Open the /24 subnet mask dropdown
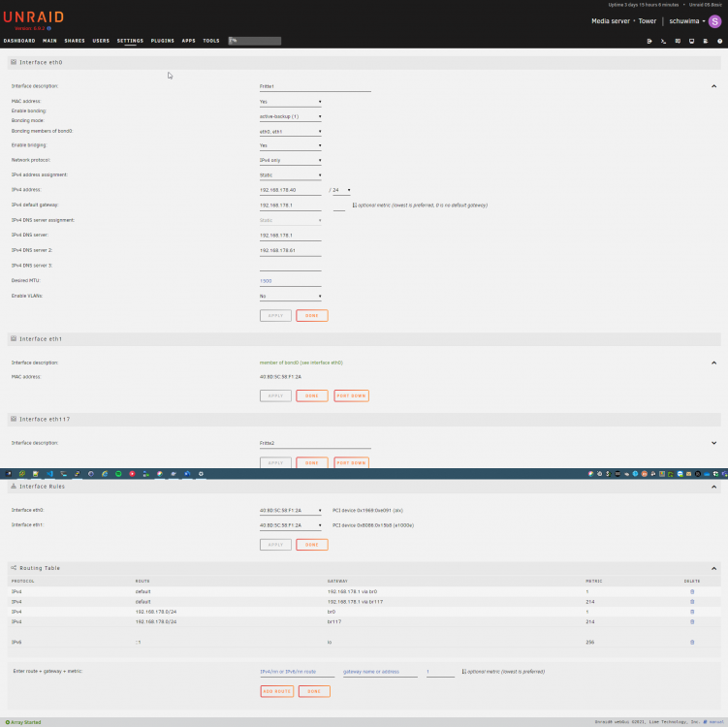 pyautogui.click(x=341, y=190)
